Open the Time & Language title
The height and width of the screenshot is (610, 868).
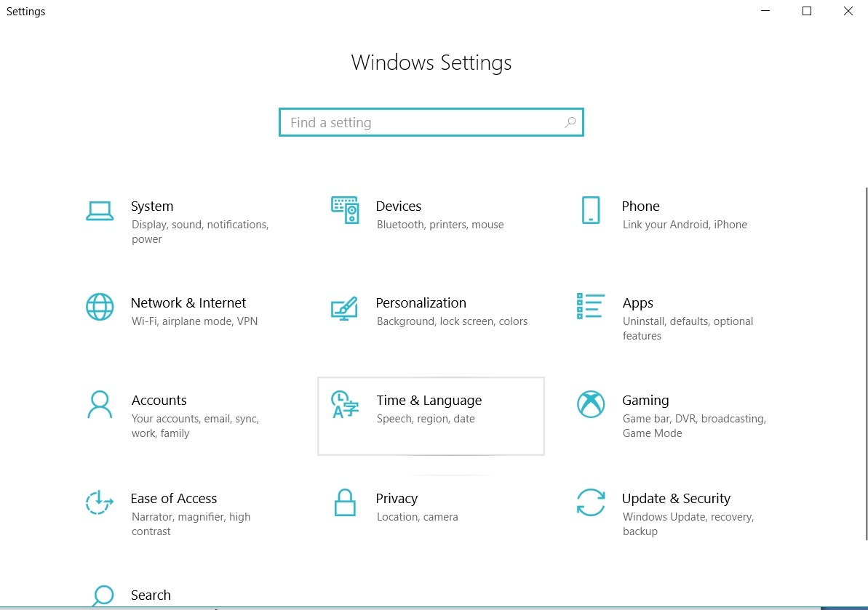(x=429, y=401)
